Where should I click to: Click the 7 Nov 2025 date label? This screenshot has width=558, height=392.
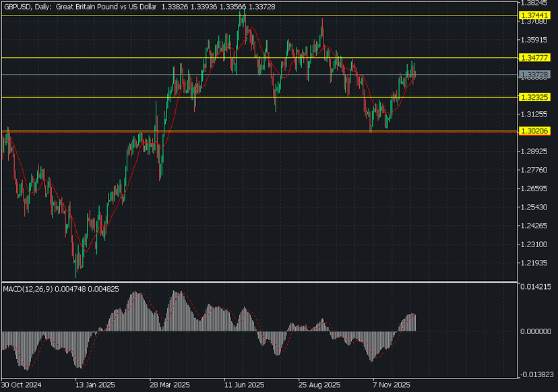(x=392, y=386)
